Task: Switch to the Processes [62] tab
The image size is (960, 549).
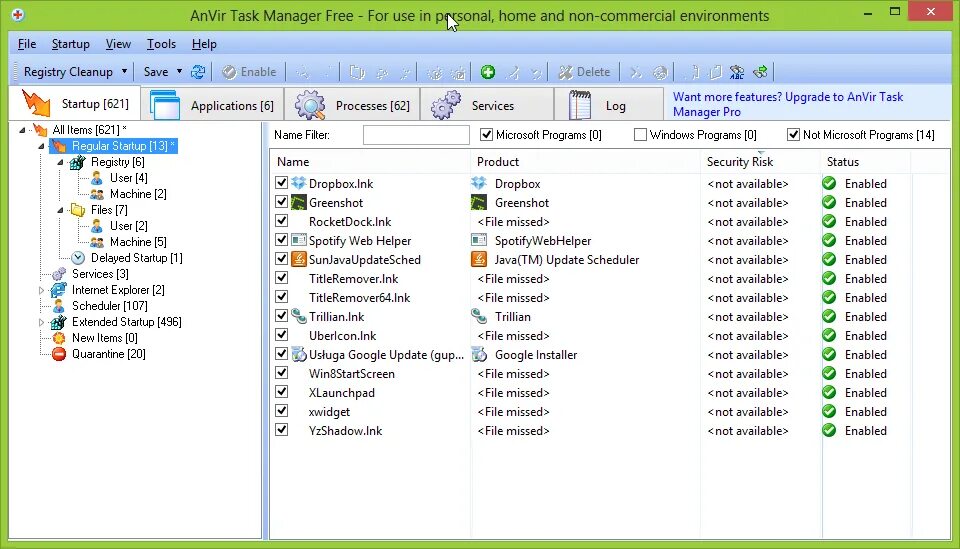Action: click(x=352, y=105)
